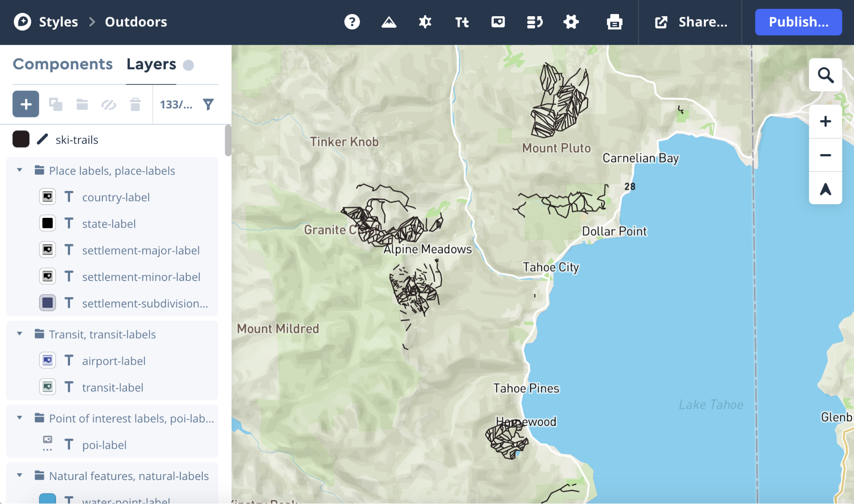This screenshot has height=504, width=854.
Task: Select the state-label layer
Action: pos(109,224)
